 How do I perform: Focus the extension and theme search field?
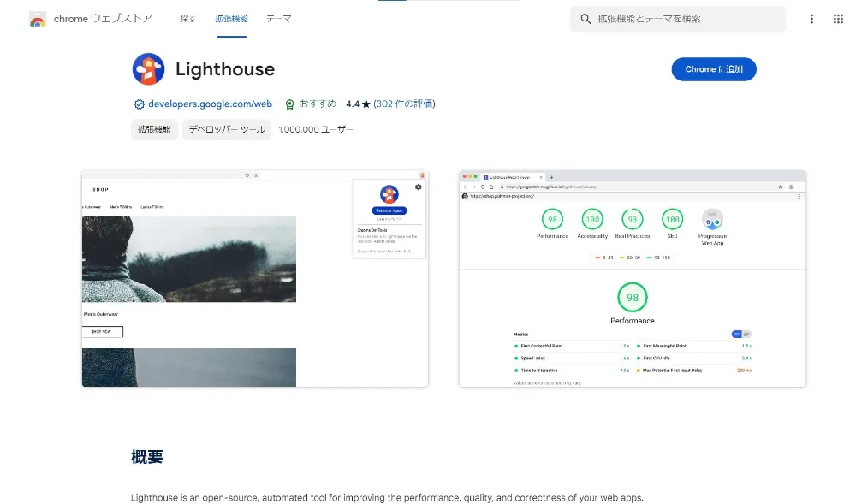(678, 19)
